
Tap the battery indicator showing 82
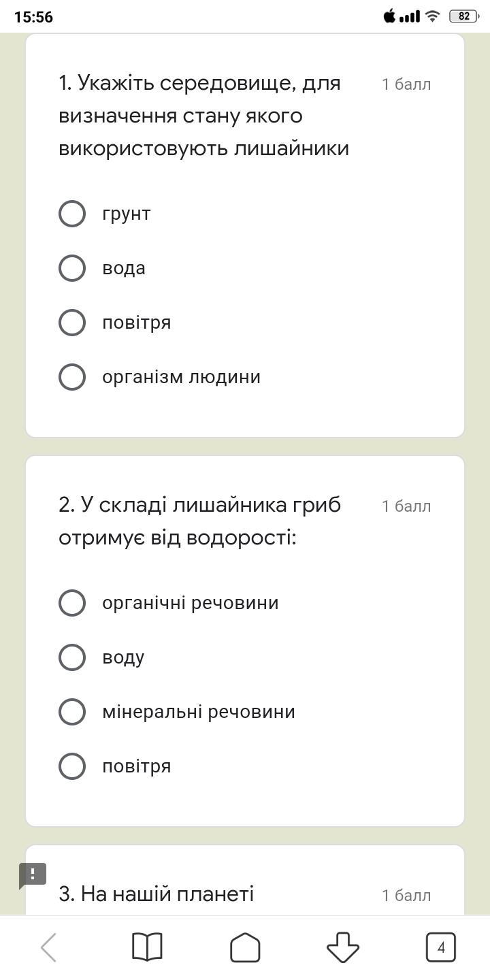pyautogui.click(x=463, y=16)
